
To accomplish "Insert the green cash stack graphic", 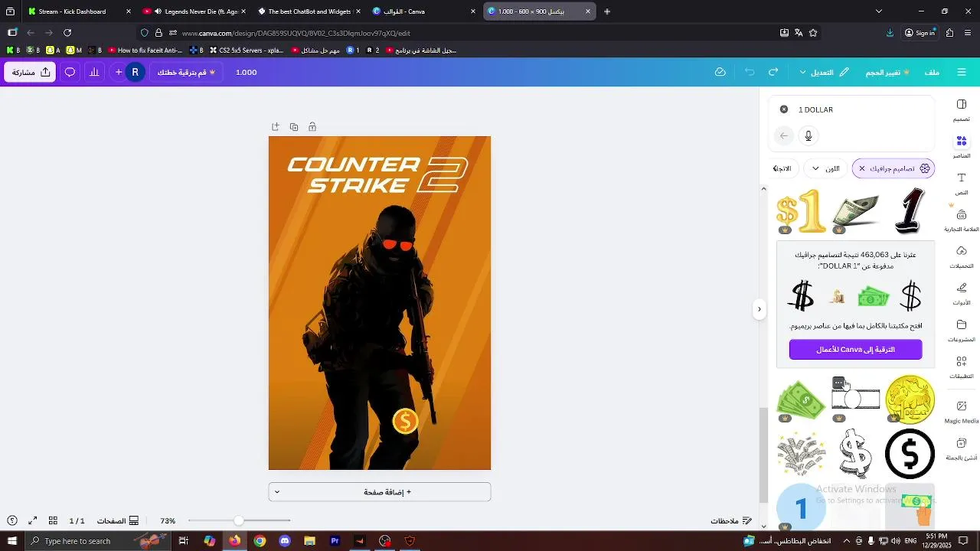I will (x=801, y=399).
